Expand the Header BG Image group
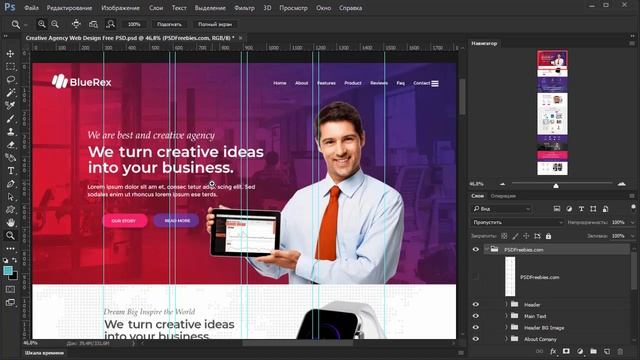640x360 pixels. pos(506,327)
